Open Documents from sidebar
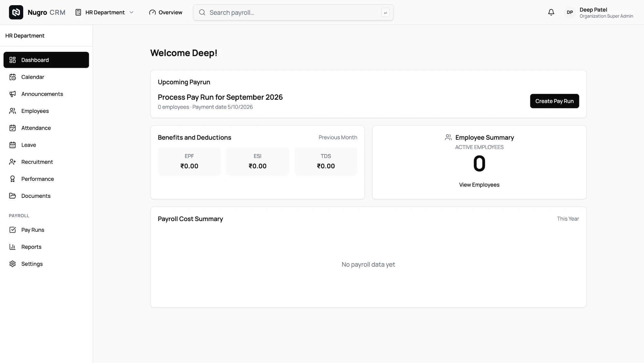This screenshot has height=363, width=644. click(46, 196)
